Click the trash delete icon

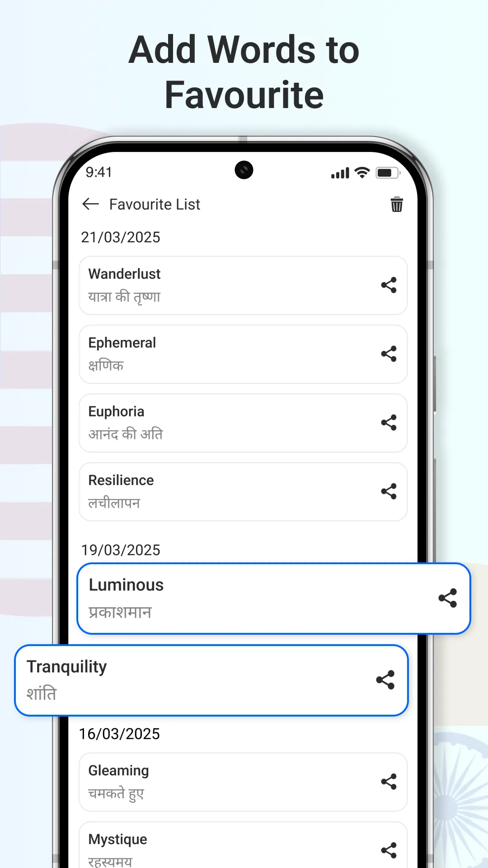tap(397, 204)
